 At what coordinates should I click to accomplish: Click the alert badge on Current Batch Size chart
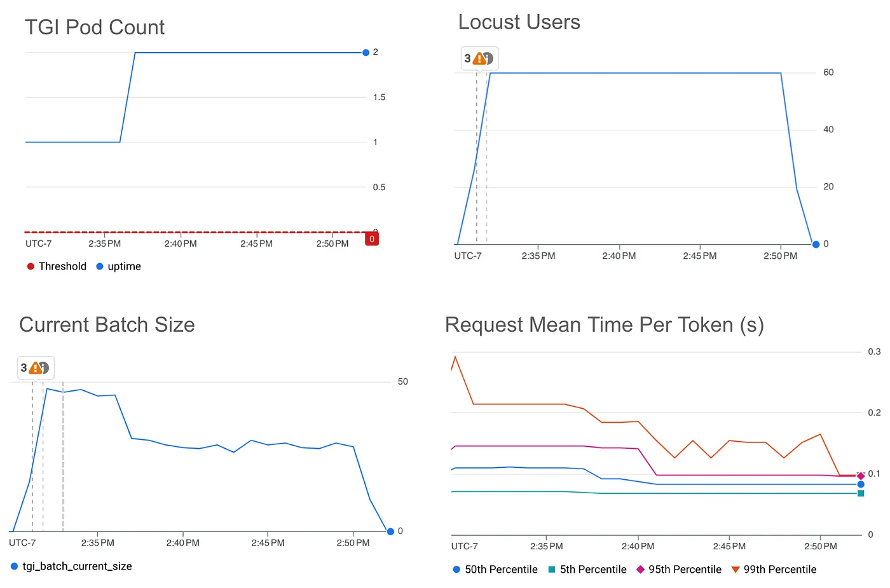click(x=36, y=368)
